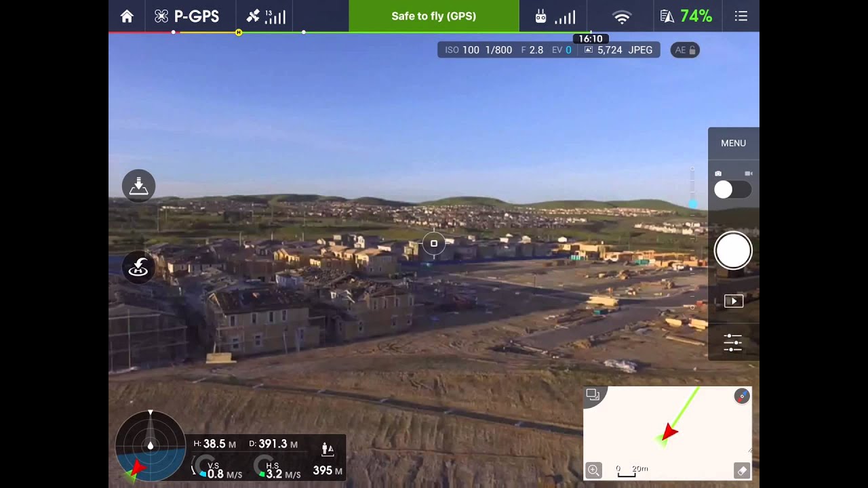The width and height of the screenshot is (868, 488).
Task: Go to the DJI home screen
Action: (x=127, y=16)
